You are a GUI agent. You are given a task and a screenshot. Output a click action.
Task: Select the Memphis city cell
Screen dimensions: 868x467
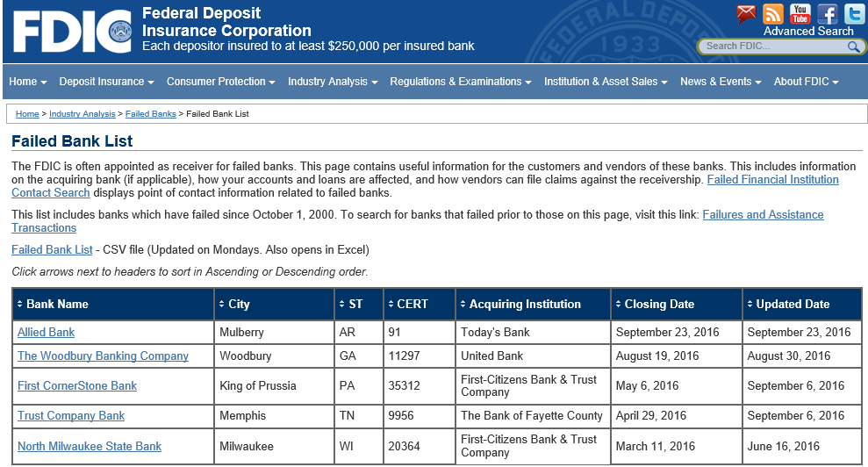pos(274,416)
